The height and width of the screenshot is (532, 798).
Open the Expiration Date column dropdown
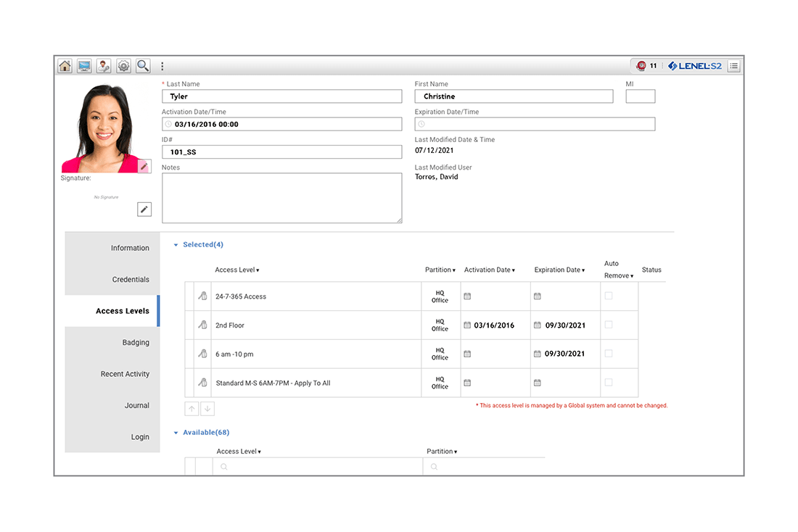[x=585, y=270]
